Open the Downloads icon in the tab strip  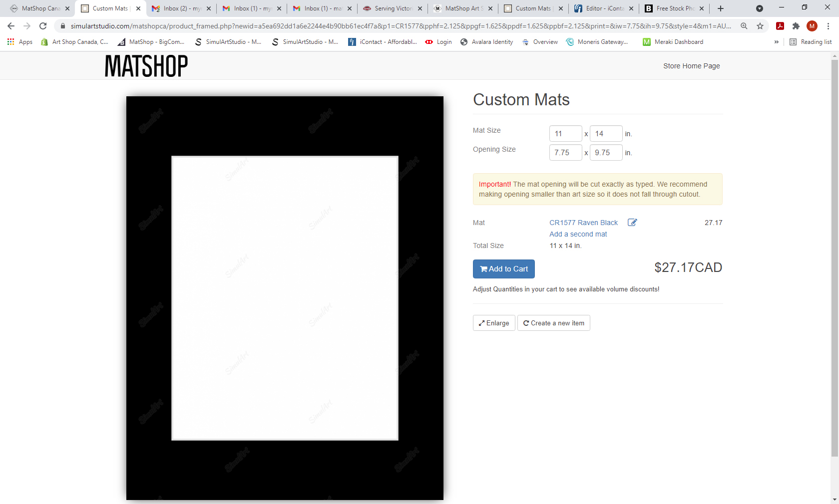[760, 8]
